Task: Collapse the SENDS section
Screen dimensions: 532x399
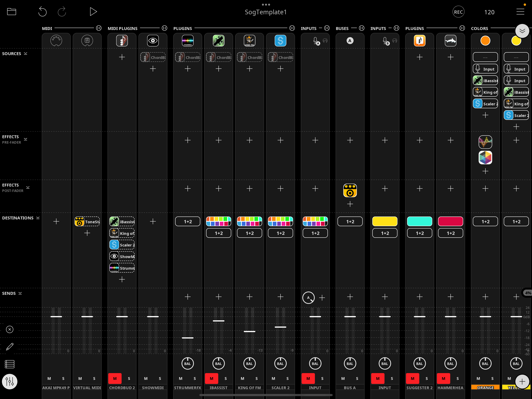Action: tap(20, 293)
